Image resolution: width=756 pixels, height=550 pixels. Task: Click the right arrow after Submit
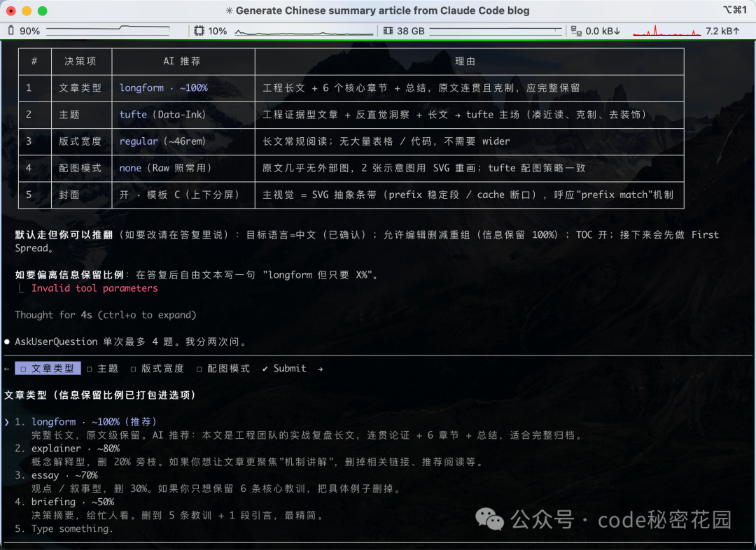pyautogui.click(x=320, y=369)
